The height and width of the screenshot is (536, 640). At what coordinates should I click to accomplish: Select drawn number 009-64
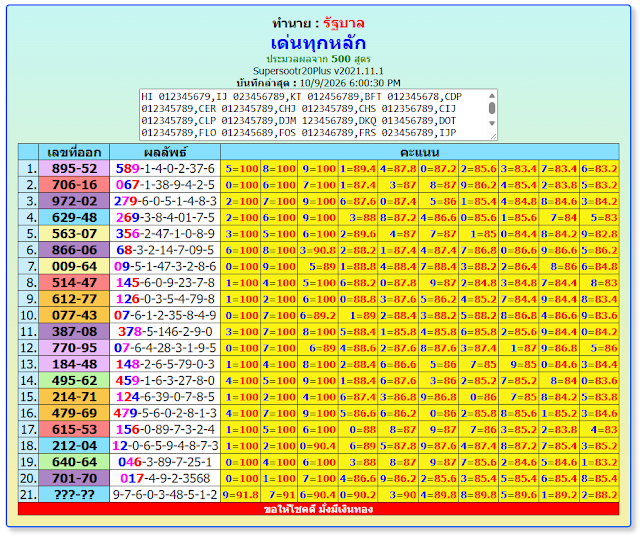[x=74, y=267]
